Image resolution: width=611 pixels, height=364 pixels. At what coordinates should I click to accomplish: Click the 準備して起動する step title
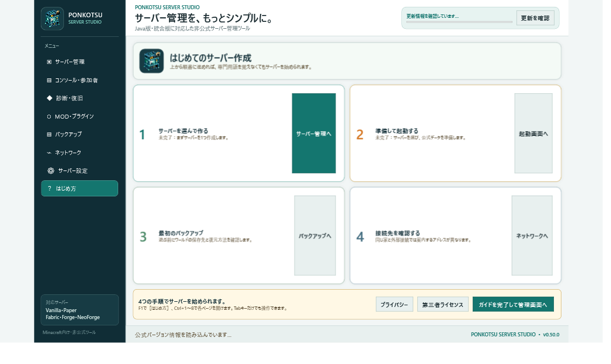point(397,131)
